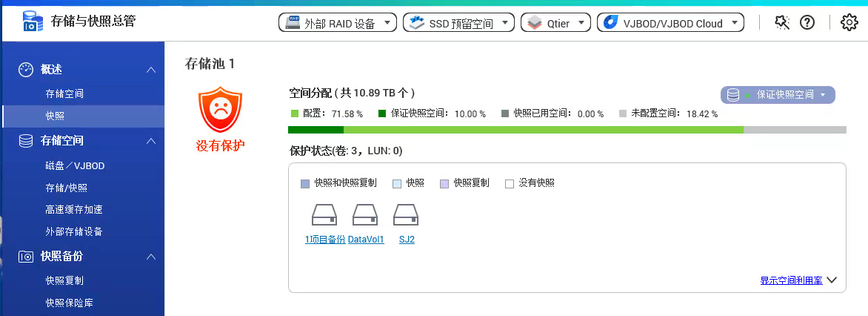
Task: Click the light green segment of allocation bar
Action: (544, 130)
